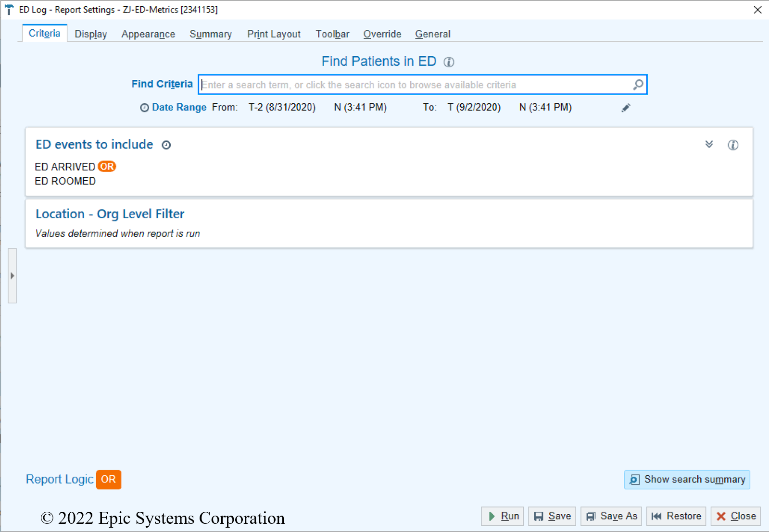Click the hammer app icon in title bar
This screenshot has width=769, height=532.
9,10
